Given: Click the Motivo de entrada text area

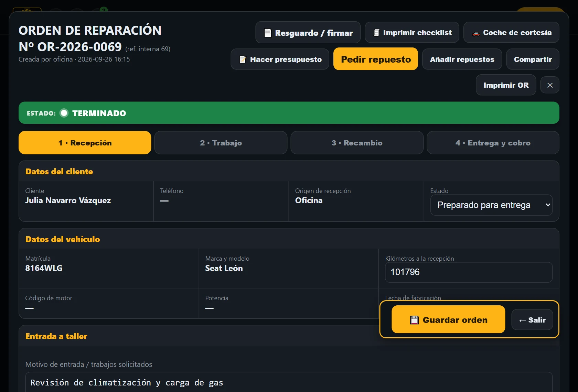Looking at the screenshot, I should pyautogui.click(x=289, y=382).
